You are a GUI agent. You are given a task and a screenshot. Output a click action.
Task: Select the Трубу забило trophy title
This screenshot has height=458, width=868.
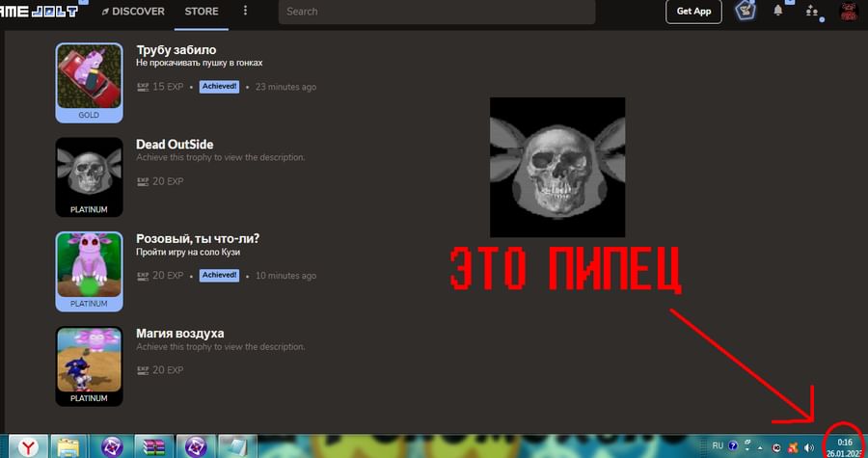click(x=176, y=50)
